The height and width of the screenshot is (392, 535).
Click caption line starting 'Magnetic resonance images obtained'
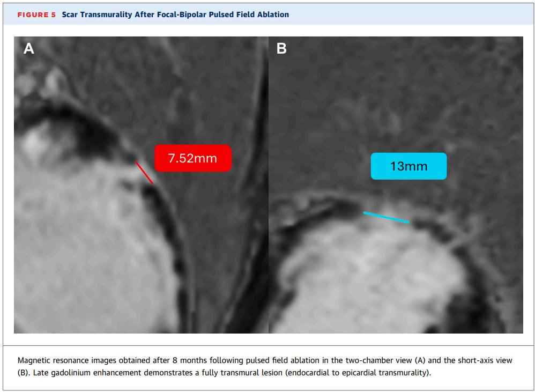(x=265, y=360)
